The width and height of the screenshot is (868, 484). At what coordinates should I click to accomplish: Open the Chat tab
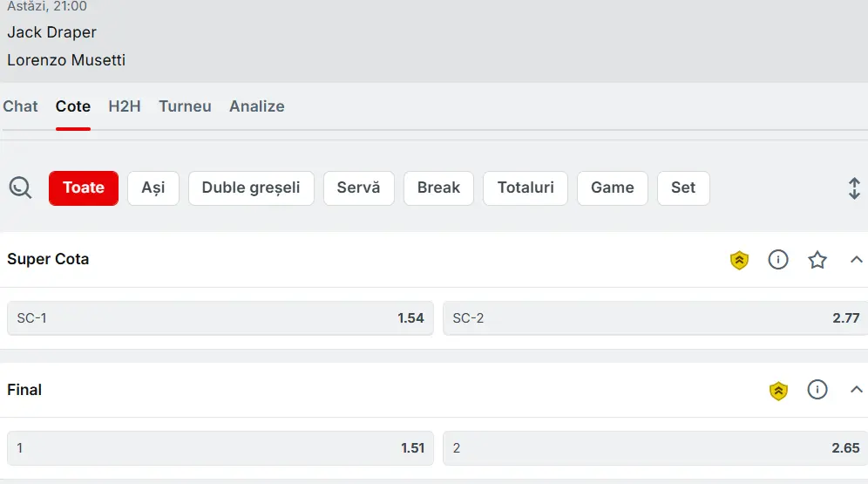pyautogui.click(x=21, y=106)
